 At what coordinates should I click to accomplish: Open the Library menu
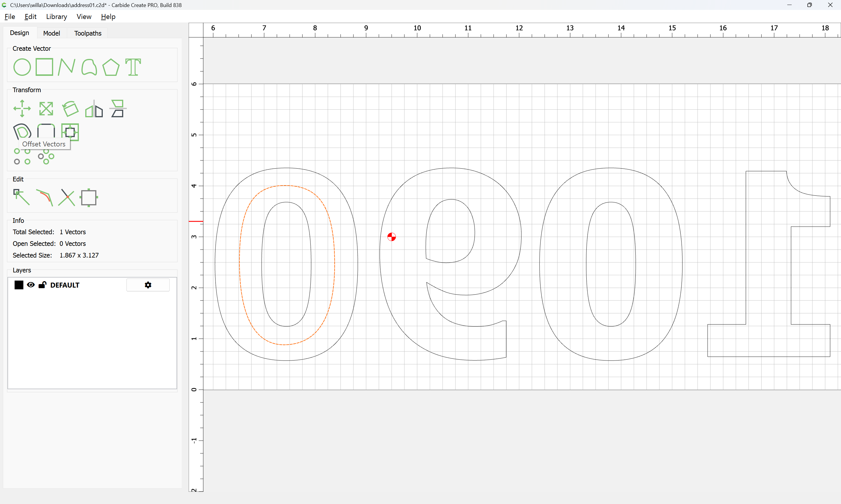56,17
